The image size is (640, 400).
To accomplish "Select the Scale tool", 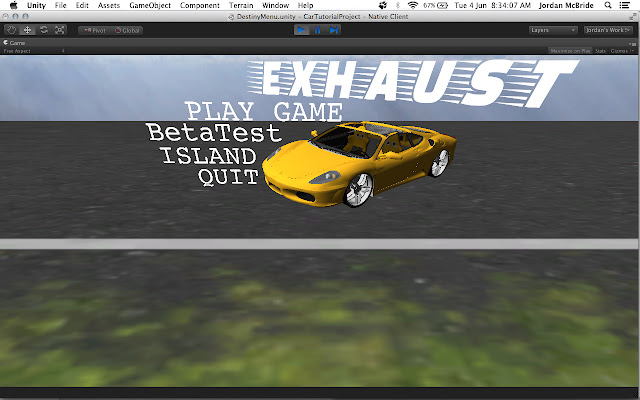I will (60, 30).
